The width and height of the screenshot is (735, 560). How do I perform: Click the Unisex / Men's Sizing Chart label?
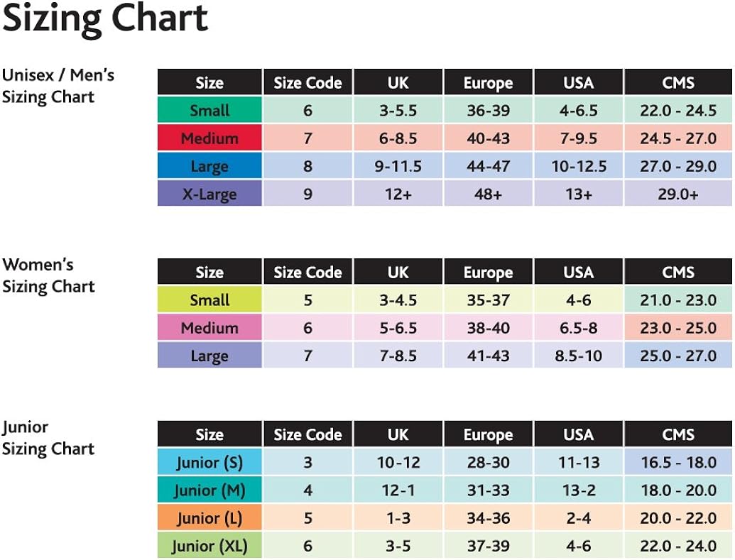(x=57, y=86)
